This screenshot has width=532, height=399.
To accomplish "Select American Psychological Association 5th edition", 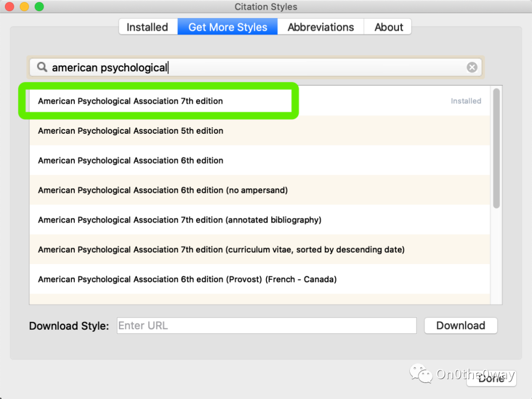I will pos(260,130).
